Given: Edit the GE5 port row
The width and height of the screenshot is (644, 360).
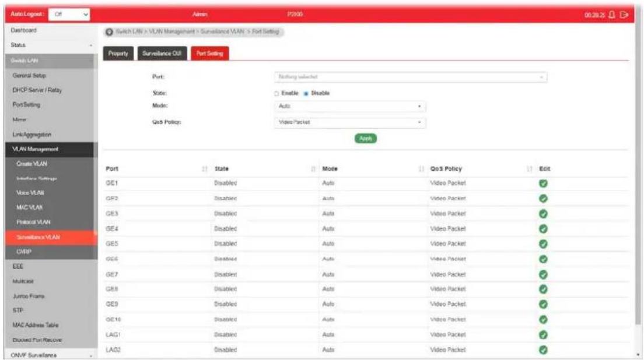Looking at the screenshot, I should point(543,244).
